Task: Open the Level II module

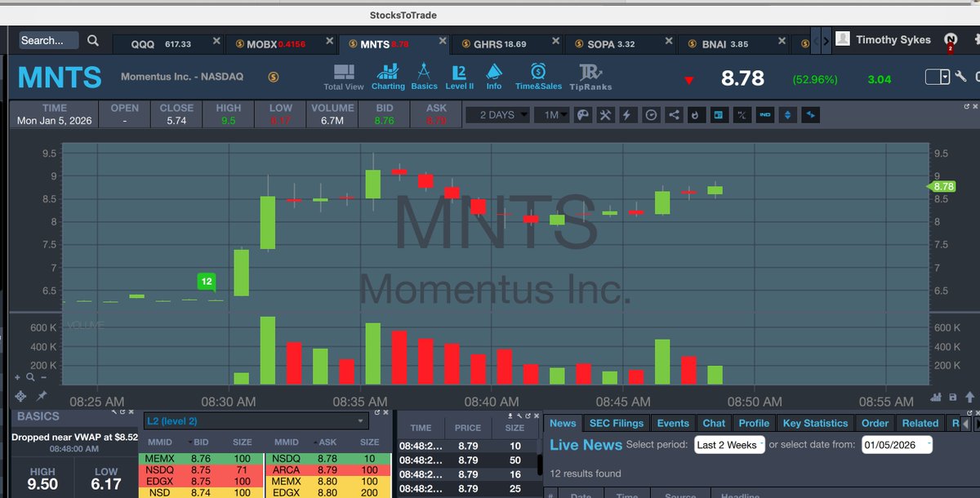Action: (x=459, y=77)
